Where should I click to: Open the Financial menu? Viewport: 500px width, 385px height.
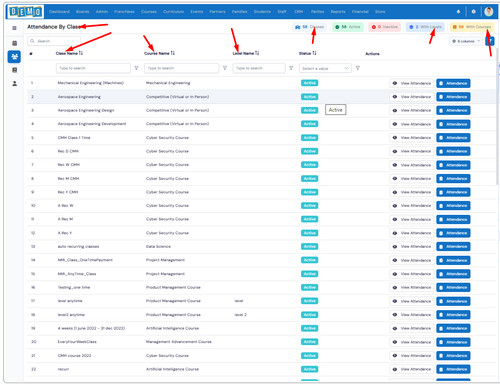360,12
